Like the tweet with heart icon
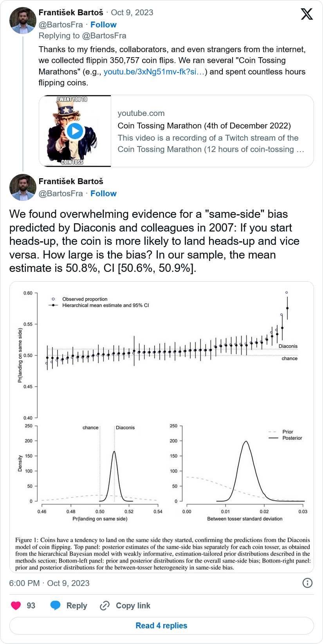This screenshot has height=644, width=323. [16, 606]
